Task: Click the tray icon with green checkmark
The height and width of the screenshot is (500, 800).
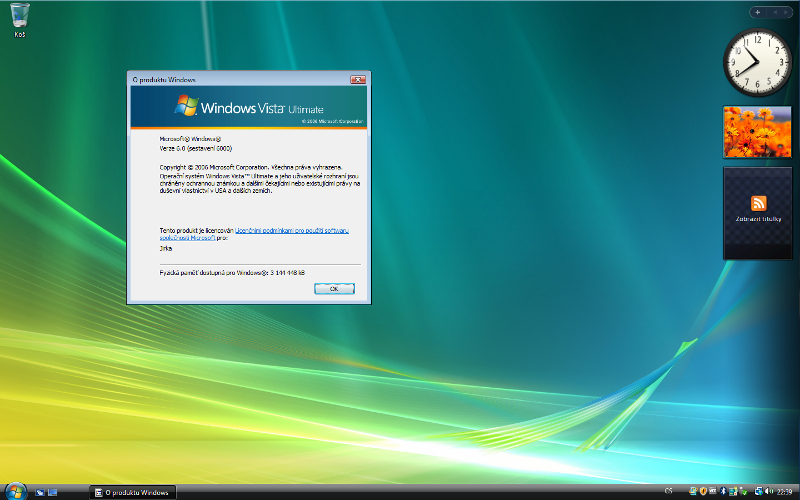Action: pos(743,492)
